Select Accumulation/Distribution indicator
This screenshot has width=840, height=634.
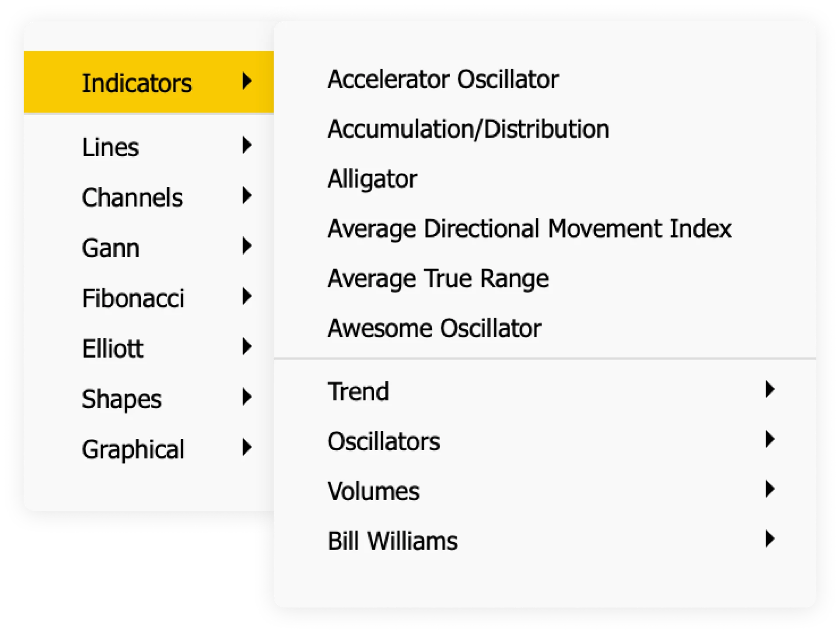tap(468, 129)
